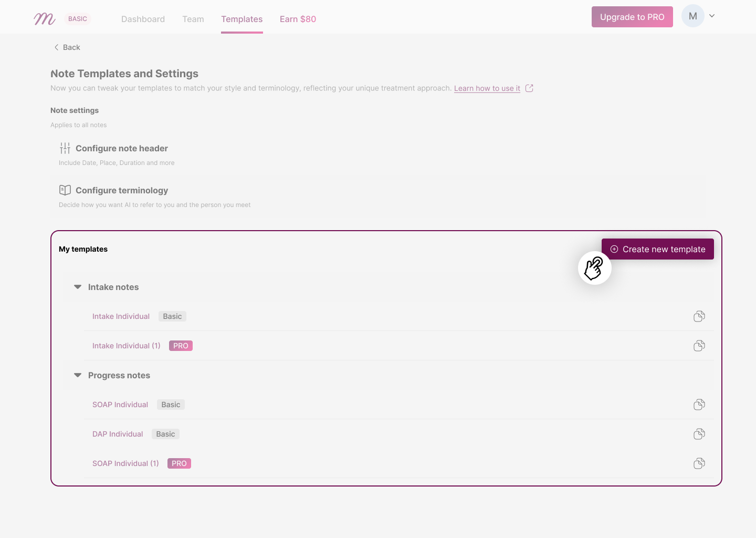Click the Note Templates and Settings title
Viewport: 756px width, 538px height.
(x=124, y=74)
